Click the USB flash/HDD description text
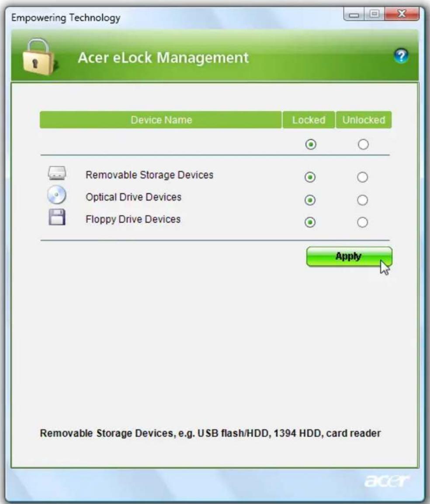This screenshot has width=430, height=504. pos(210,433)
